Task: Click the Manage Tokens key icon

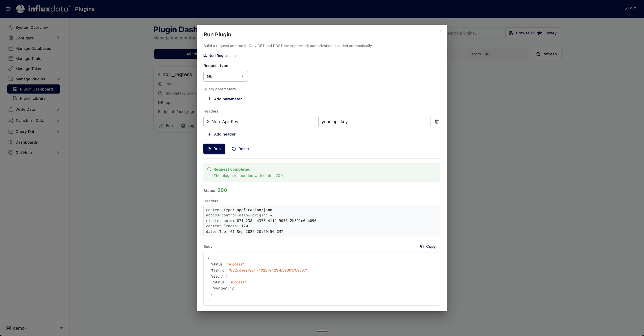Action: point(11,69)
